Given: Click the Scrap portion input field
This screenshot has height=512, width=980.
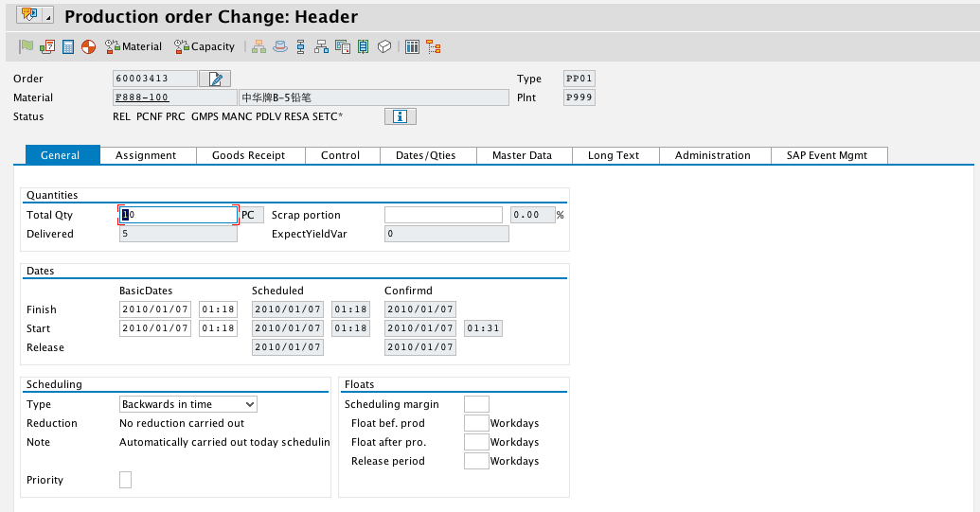Looking at the screenshot, I should [x=443, y=215].
